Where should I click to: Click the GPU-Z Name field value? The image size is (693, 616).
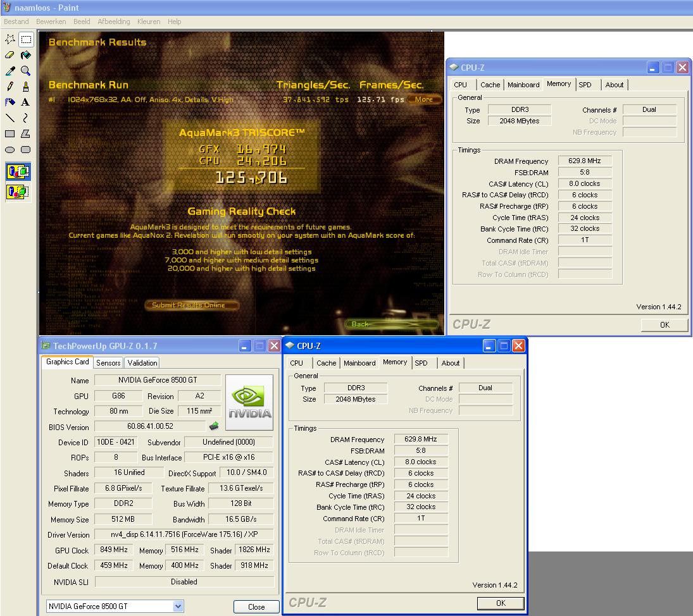[x=158, y=379]
